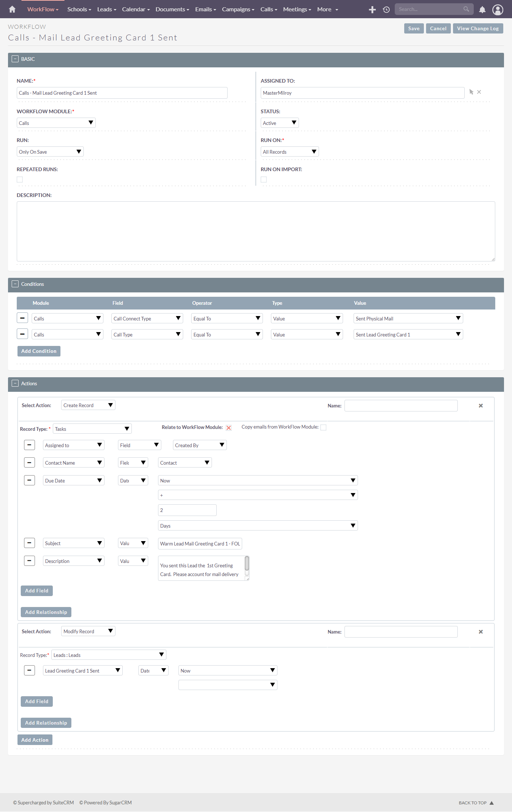
Task: Click Add Relationship under Leads record
Action: 46,723
